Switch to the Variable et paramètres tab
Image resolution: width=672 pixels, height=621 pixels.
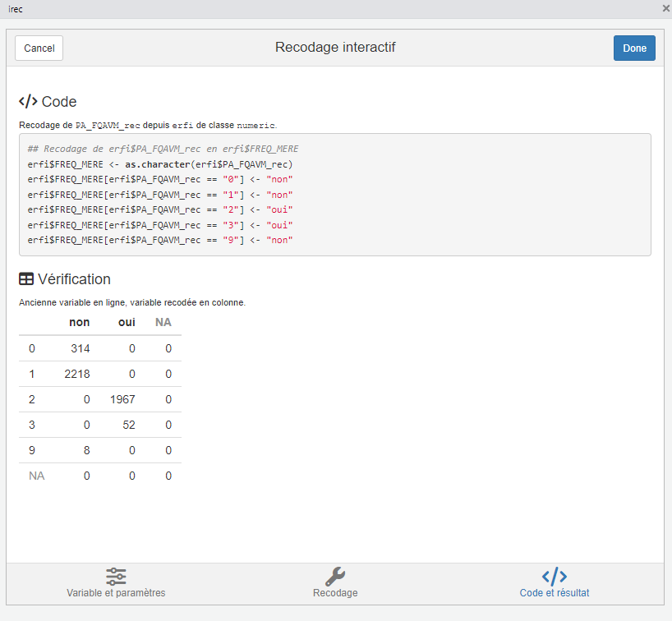116,593
